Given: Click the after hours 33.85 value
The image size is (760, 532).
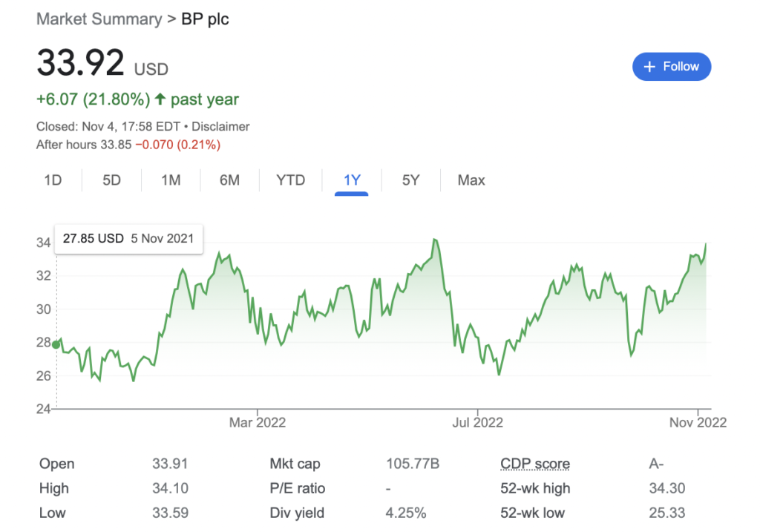Looking at the screenshot, I should 116,145.
